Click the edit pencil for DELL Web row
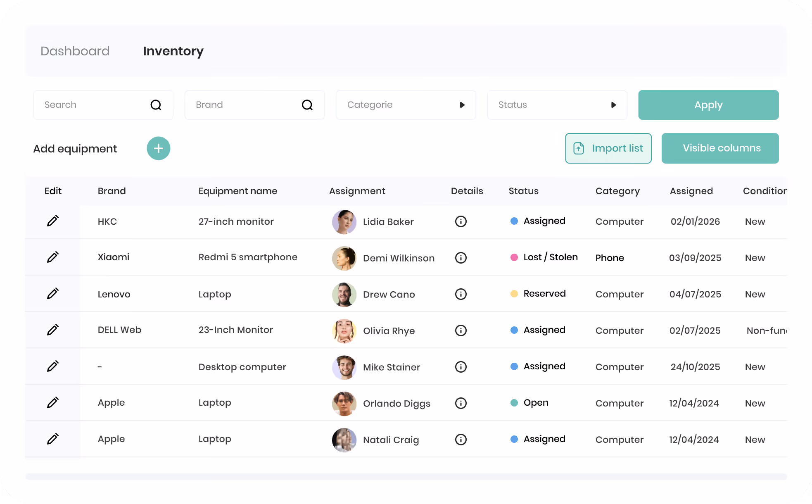Image resolution: width=812 pixels, height=504 pixels. (52, 330)
